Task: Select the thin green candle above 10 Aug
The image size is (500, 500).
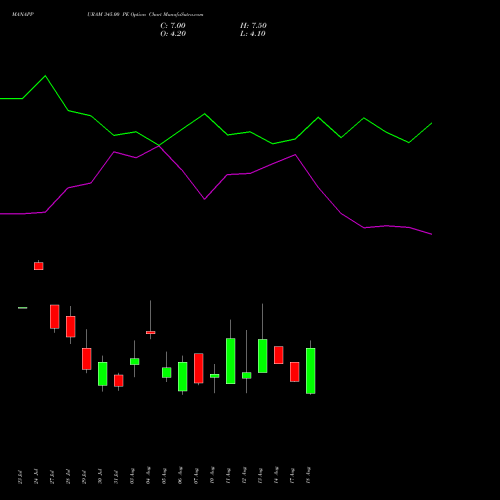Action: (x=215, y=376)
